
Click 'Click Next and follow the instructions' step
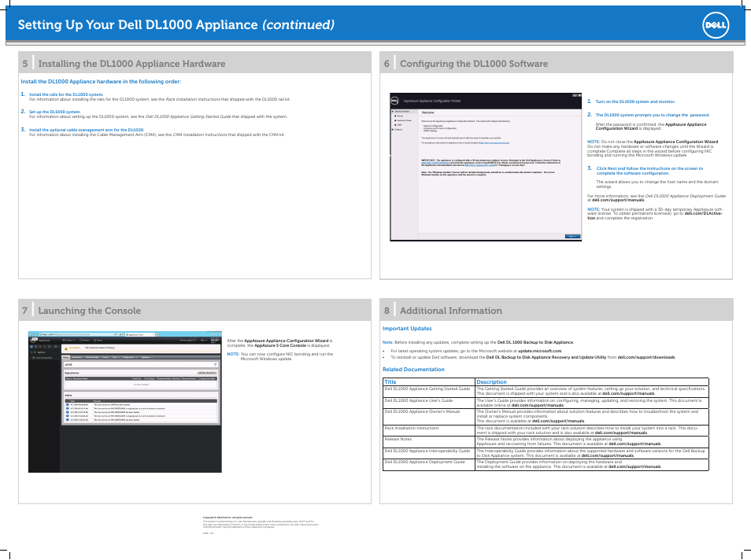tap(649, 171)
